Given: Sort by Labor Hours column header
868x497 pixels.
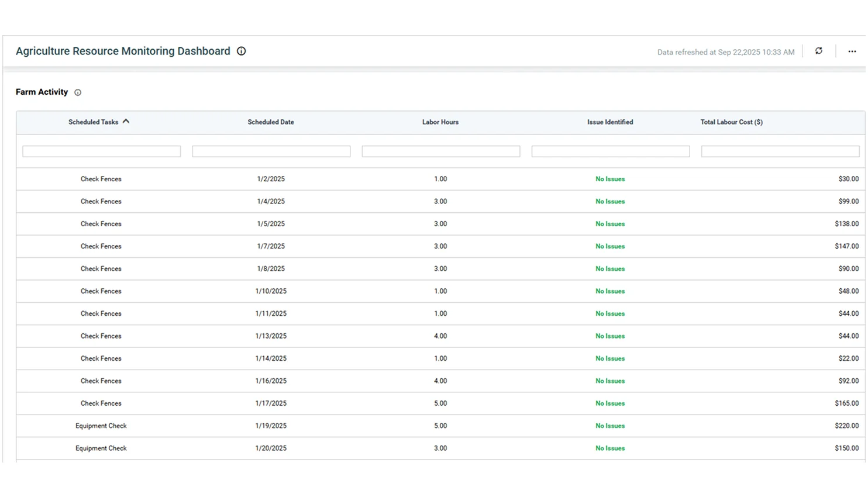Looking at the screenshot, I should click(440, 122).
